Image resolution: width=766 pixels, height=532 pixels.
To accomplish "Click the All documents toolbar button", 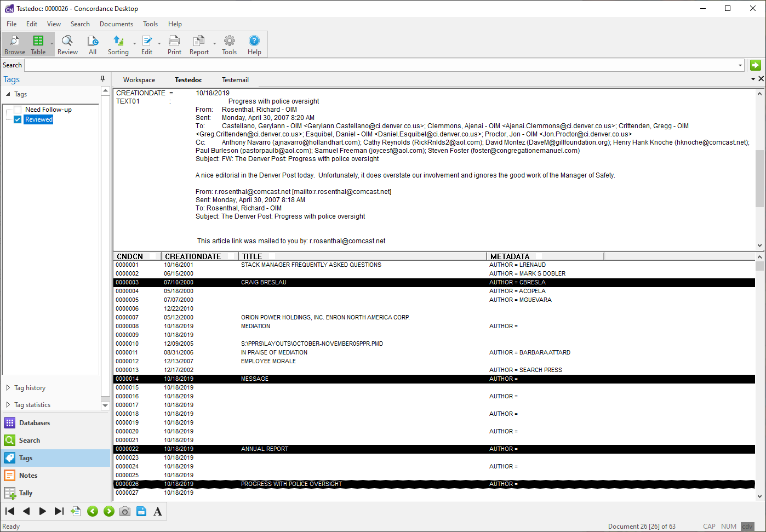I will click(93, 44).
